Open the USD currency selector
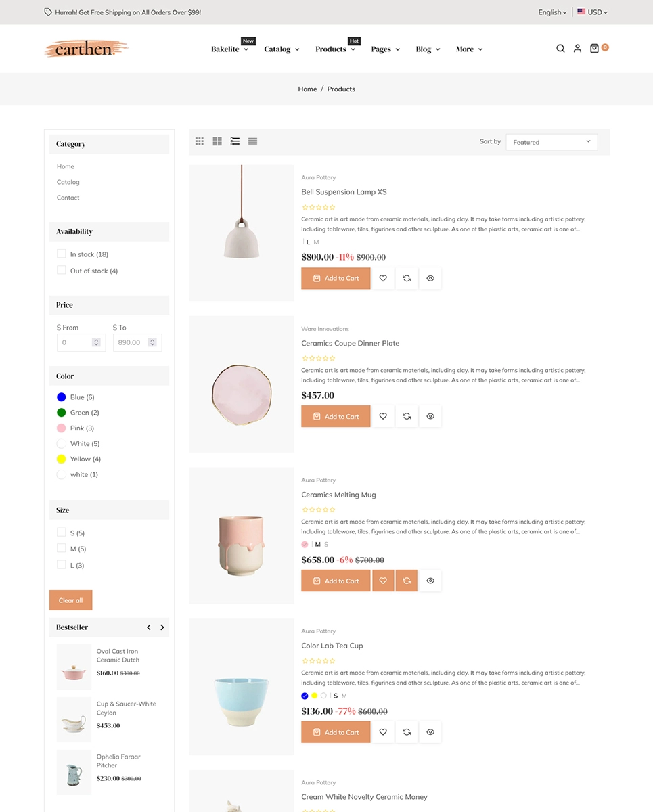This screenshot has height=812, width=653. (x=591, y=12)
